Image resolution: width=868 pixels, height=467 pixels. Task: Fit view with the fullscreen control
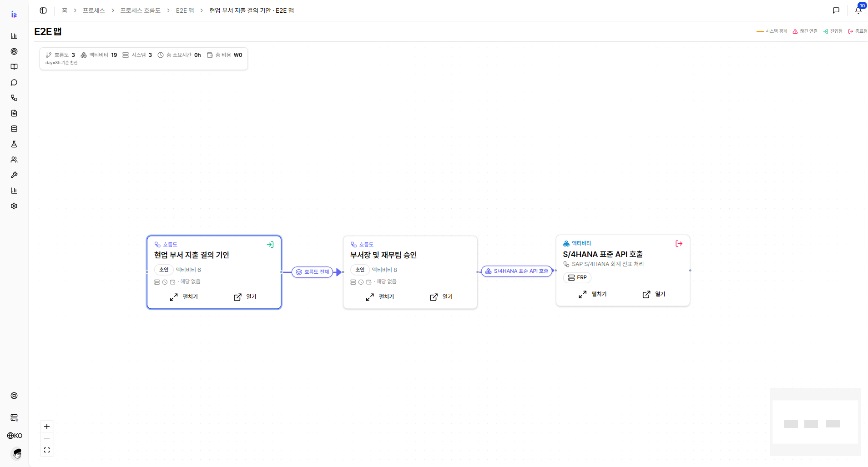[47, 450]
